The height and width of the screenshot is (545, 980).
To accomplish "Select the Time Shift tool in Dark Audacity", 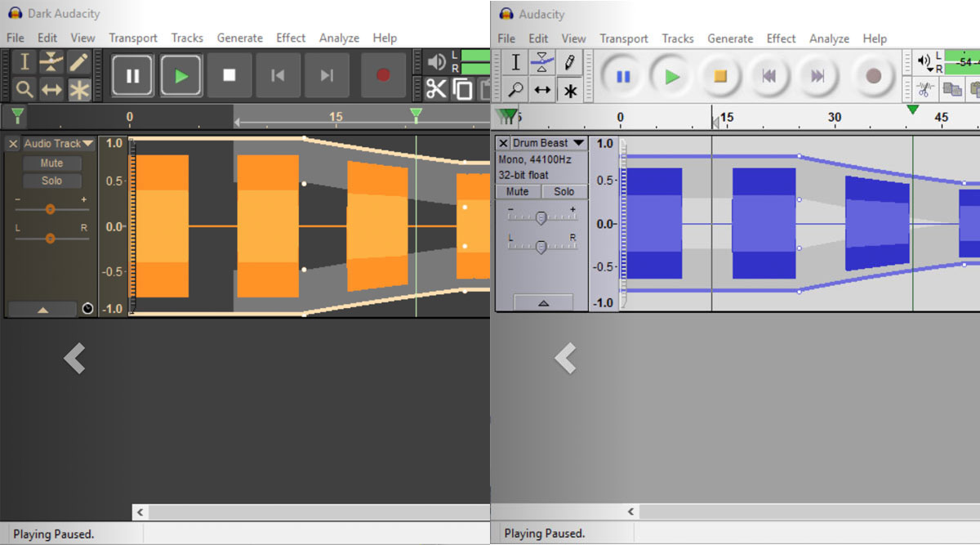I will [51, 89].
